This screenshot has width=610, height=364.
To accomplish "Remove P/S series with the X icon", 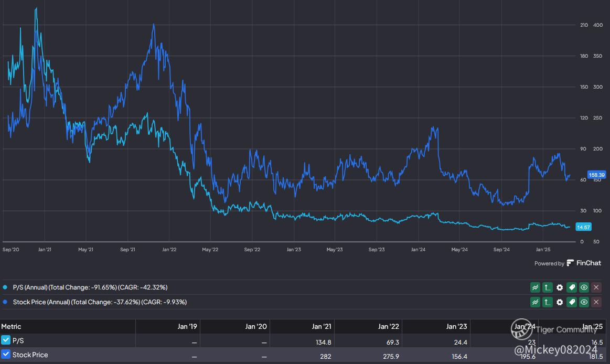I will (596, 287).
